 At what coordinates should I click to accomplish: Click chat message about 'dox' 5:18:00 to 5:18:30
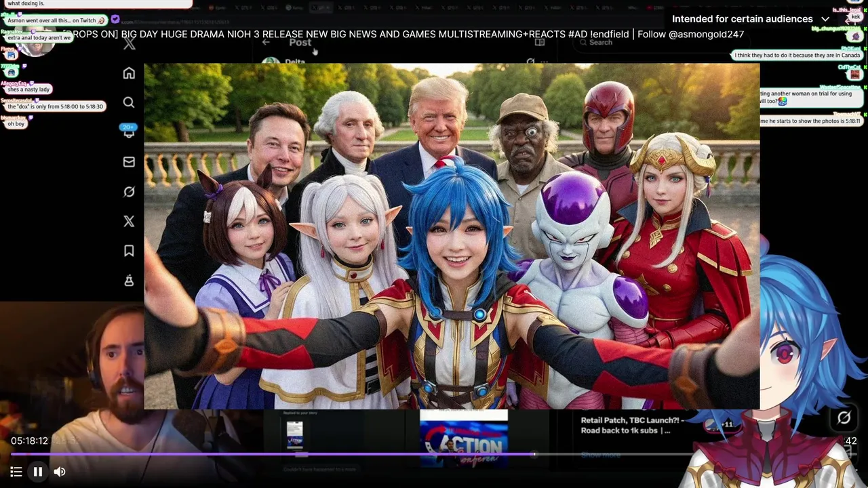55,106
